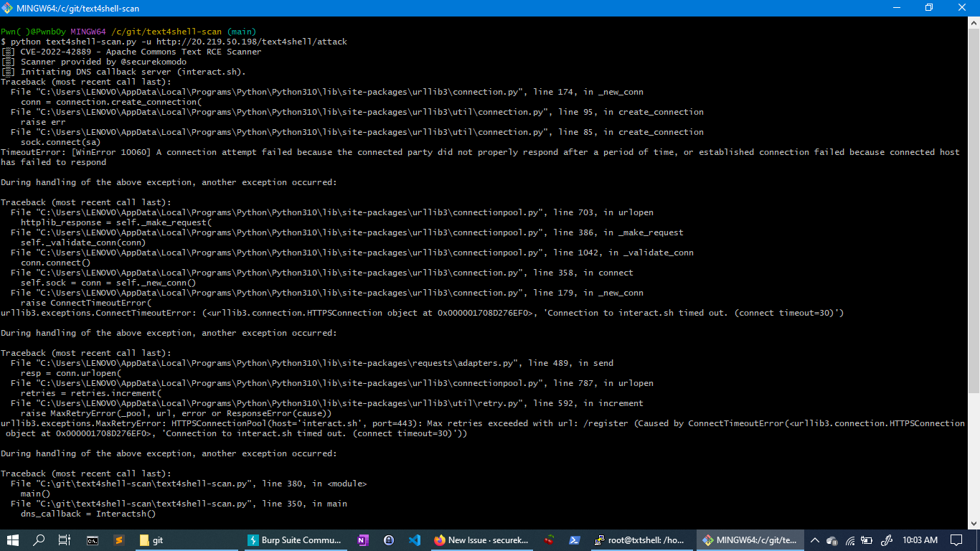Open PowerShell from the taskbar
Screen dimensions: 980x551
pyautogui.click(x=575, y=540)
